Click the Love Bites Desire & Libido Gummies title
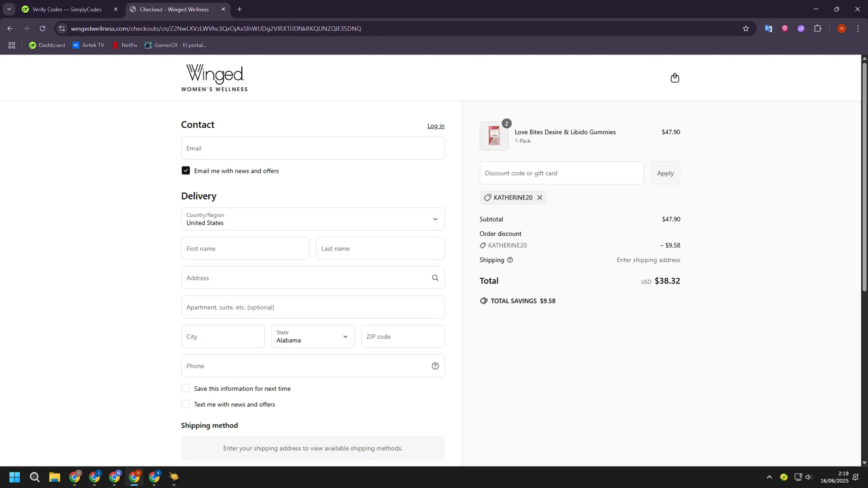Screen dimensions: 868x488 pyautogui.click(x=565, y=132)
